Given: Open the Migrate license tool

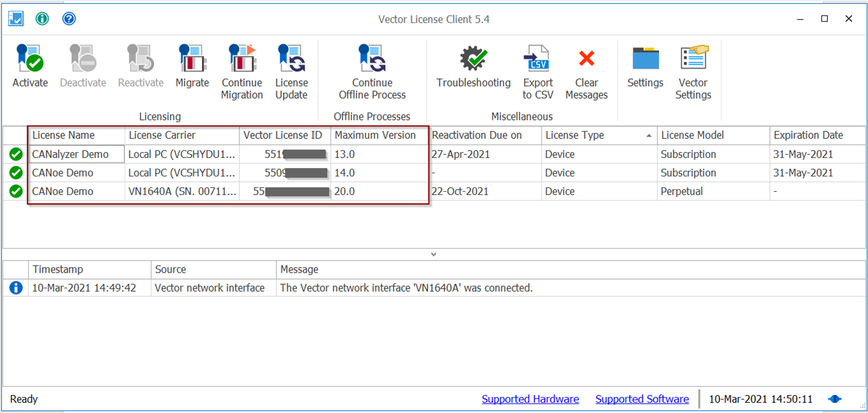Looking at the screenshot, I should [x=192, y=59].
